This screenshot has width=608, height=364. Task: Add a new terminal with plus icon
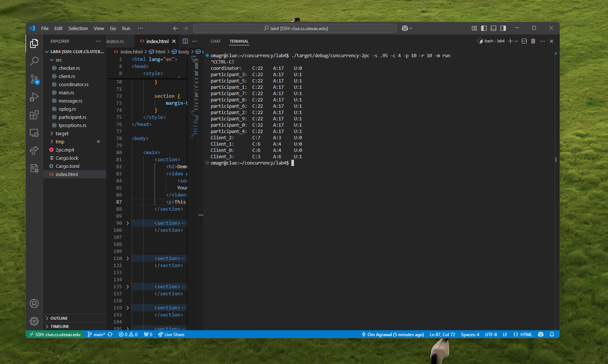click(510, 41)
